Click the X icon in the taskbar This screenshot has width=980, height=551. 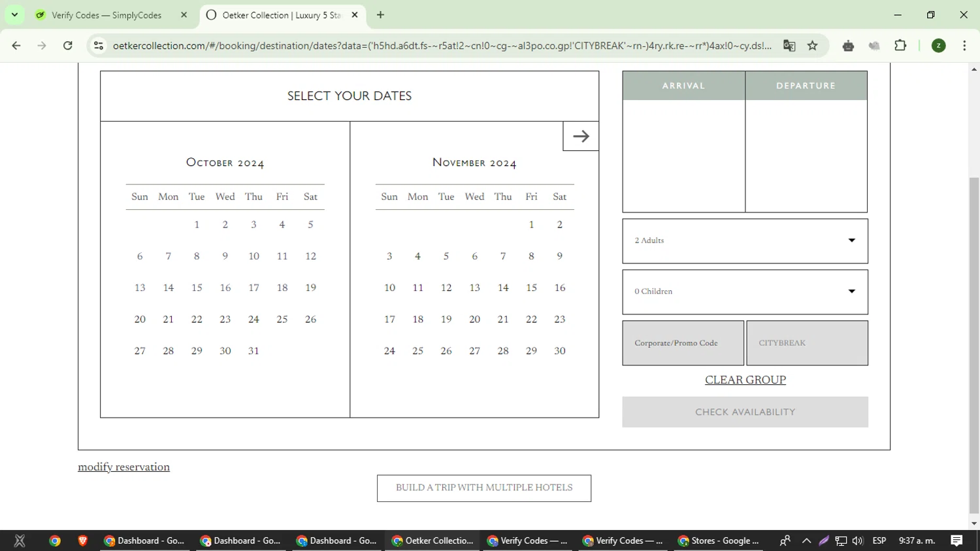coord(20,541)
